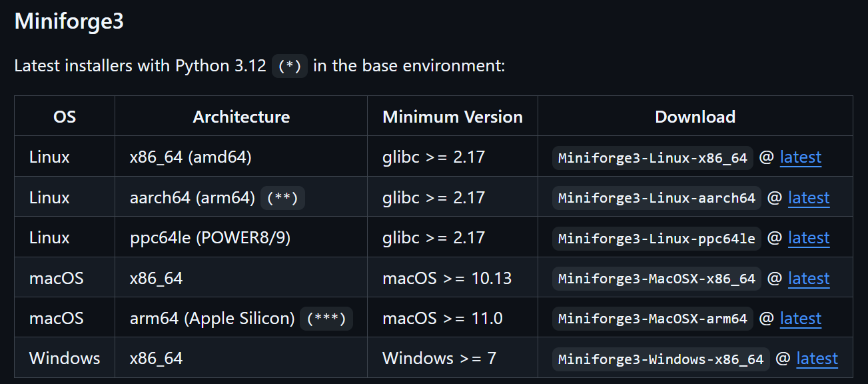Open the latest Linux ppc64le installer link
The width and height of the screenshot is (868, 384).
tap(809, 238)
